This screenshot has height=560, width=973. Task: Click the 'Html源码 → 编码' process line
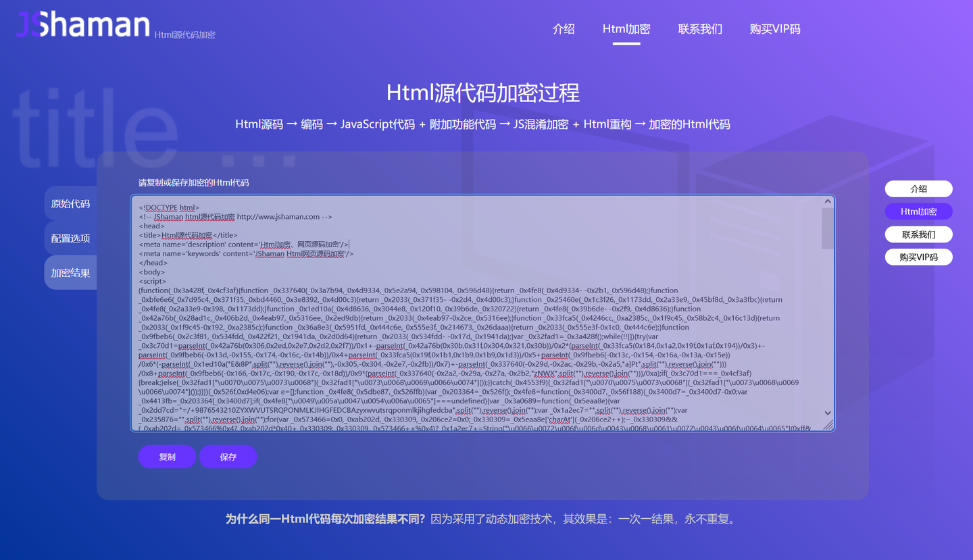click(x=482, y=124)
